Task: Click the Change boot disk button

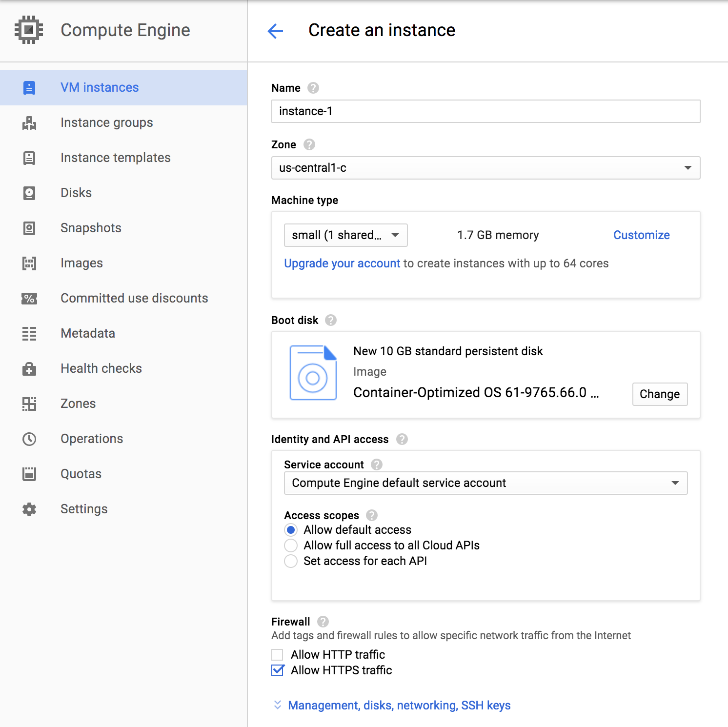Action: (x=660, y=394)
